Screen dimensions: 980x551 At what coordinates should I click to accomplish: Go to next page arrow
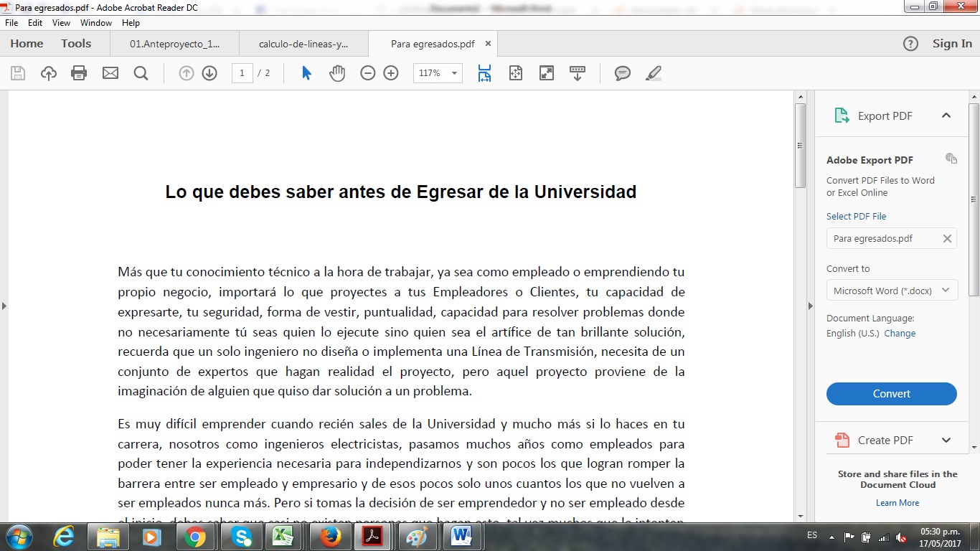(x=209, y=73)
